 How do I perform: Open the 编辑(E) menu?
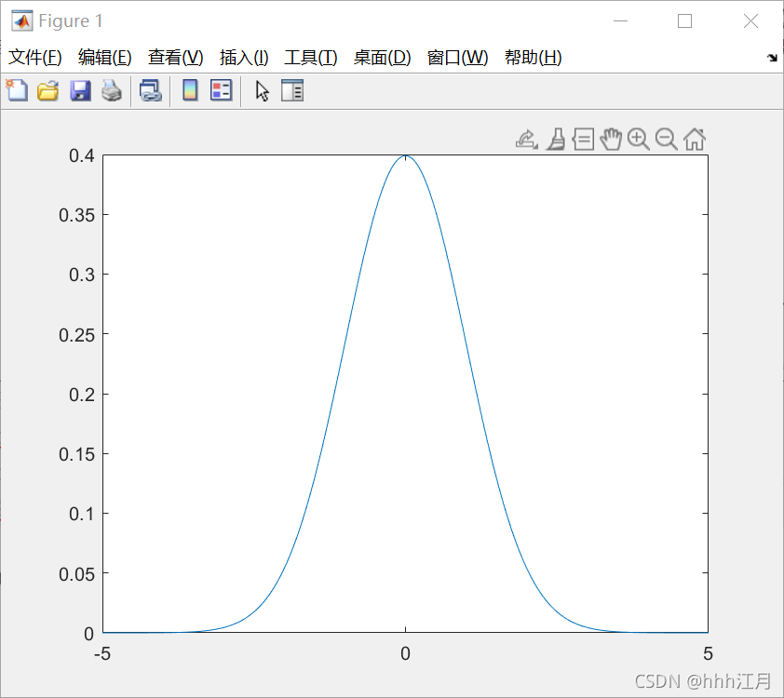tap(105, 58)
